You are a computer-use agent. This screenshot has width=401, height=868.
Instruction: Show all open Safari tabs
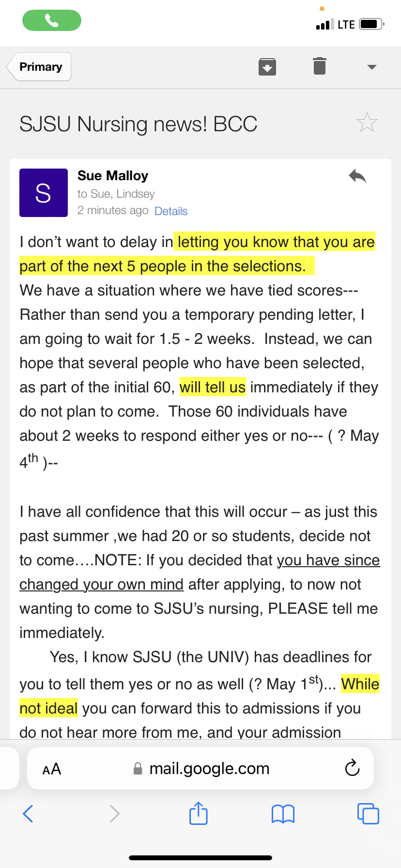click(368, 814)
